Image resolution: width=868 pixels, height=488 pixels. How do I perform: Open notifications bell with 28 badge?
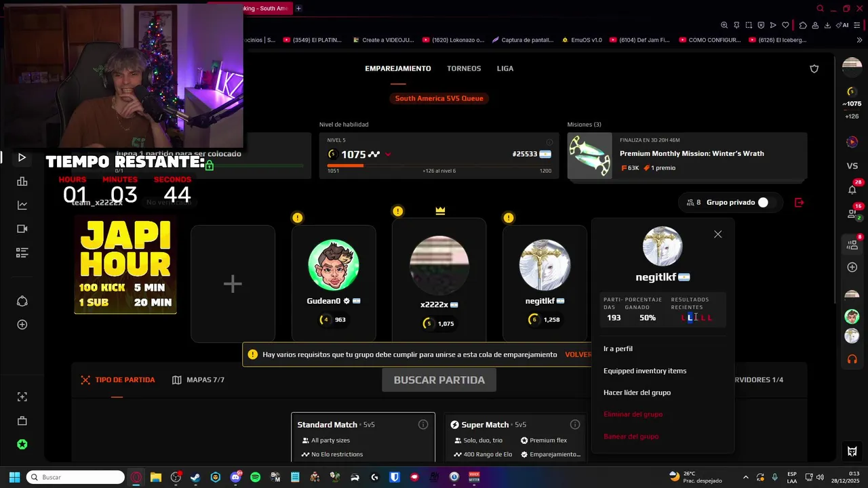tap(852, 189)
